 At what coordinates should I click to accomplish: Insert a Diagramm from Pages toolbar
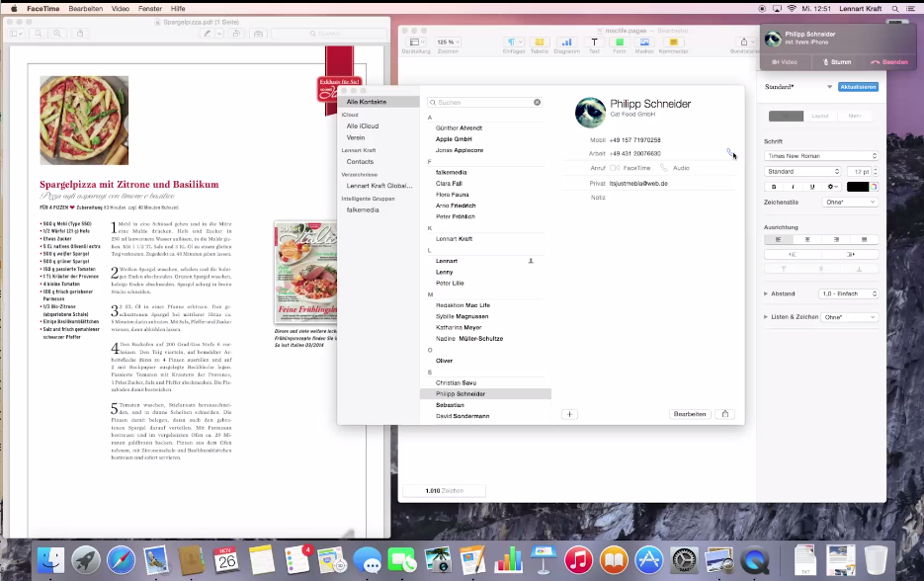[566, 44]
